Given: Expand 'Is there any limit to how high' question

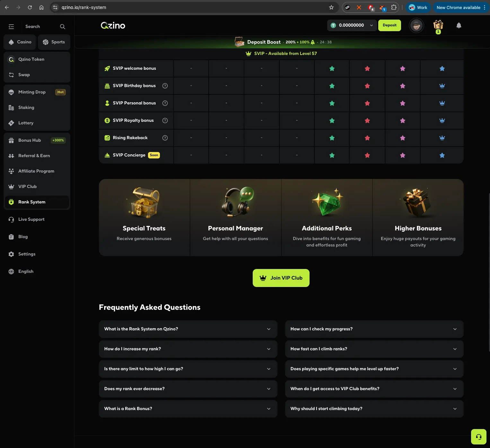Looking at the screenshot, I should tap(188, 369).
